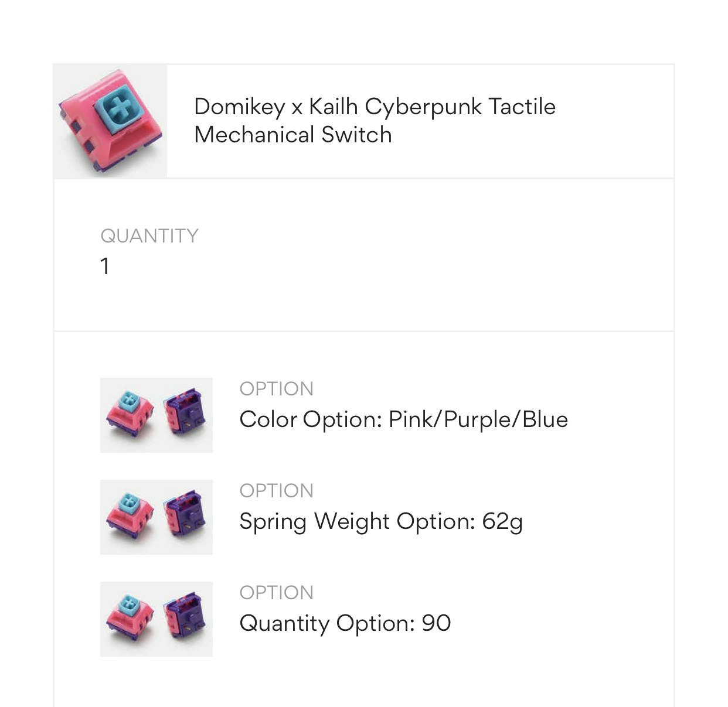The width and height of the screenshot is (728, 707).
Task: Click the OPTION label above Quantity Option
Action: click(276, 593)
